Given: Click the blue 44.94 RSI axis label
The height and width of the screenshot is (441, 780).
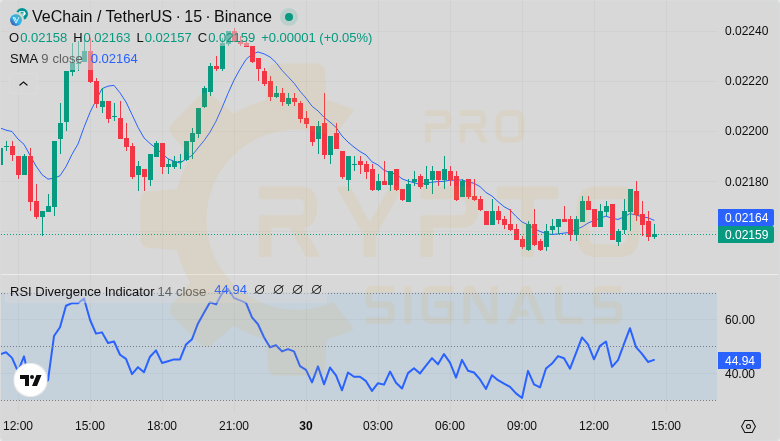Looking at the screenshot, I should pyautogui.click(x=739, y=360).
